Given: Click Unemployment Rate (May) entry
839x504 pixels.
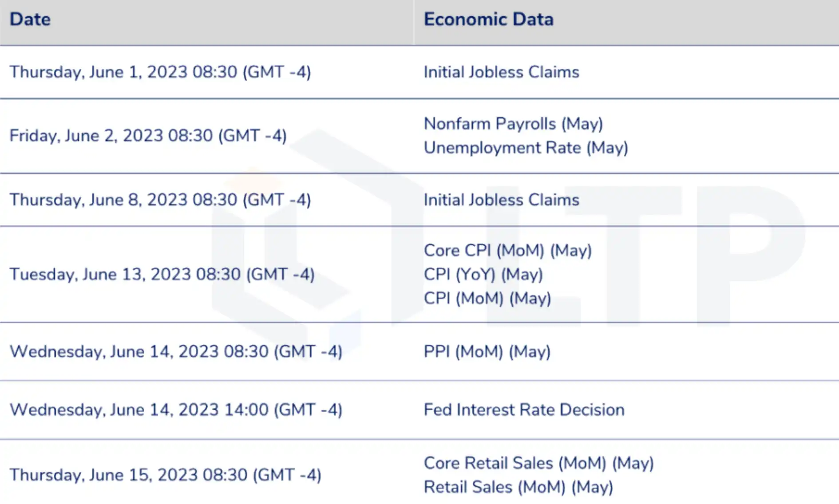Looking at the screenshot, I should pos(526,148).
